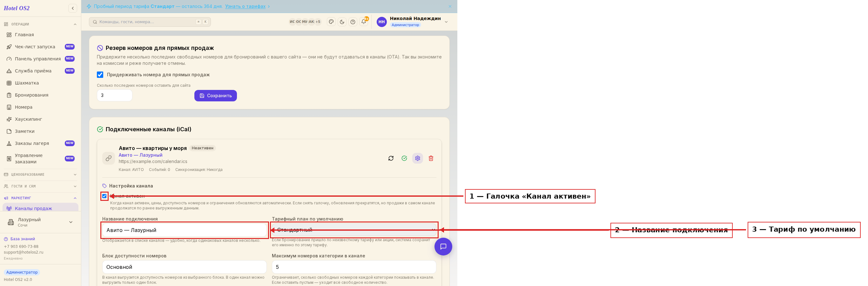Open Бронирования in the sidebar

[40, 95]
